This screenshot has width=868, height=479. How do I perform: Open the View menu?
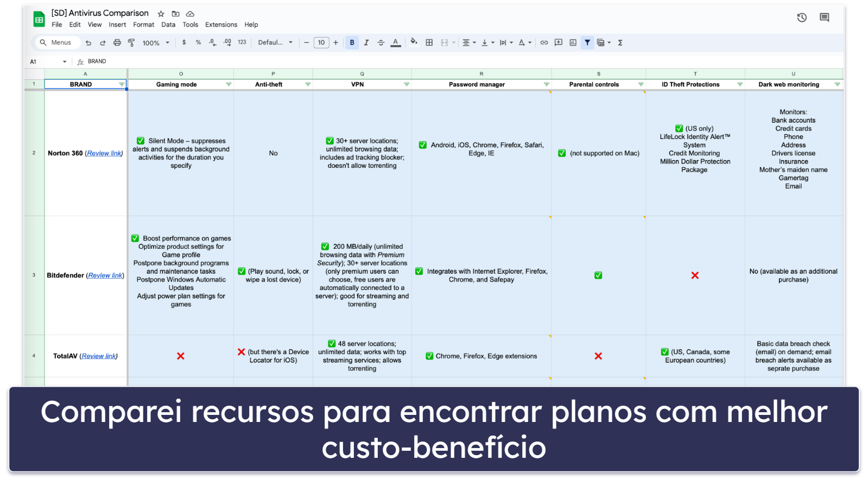(x=94, y=25)
